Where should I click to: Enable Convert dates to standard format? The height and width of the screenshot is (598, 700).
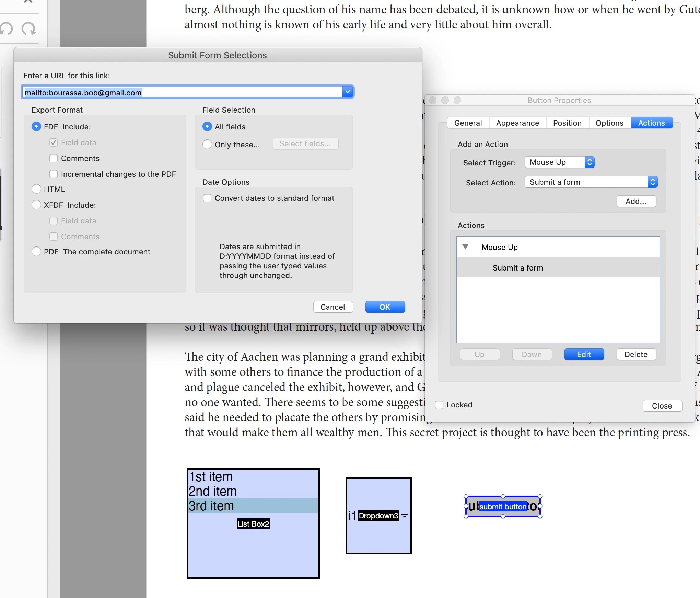[x=207, y=198]
